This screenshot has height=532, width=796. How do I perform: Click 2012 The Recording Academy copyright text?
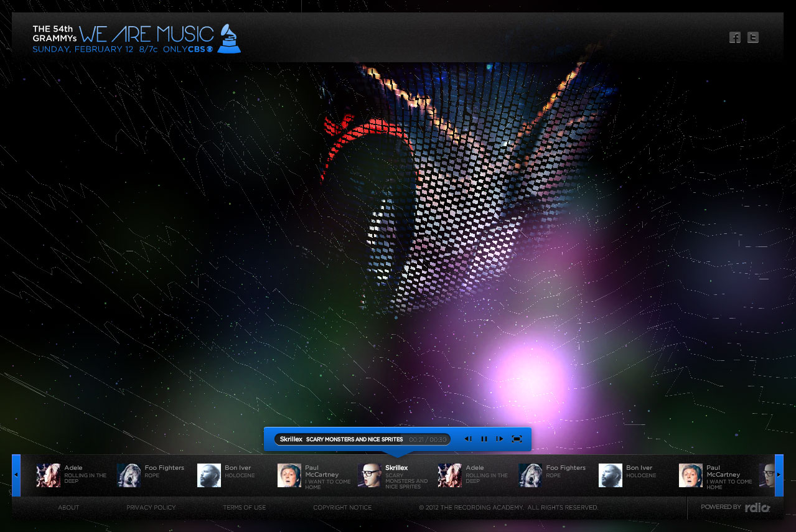coord(509,508)
